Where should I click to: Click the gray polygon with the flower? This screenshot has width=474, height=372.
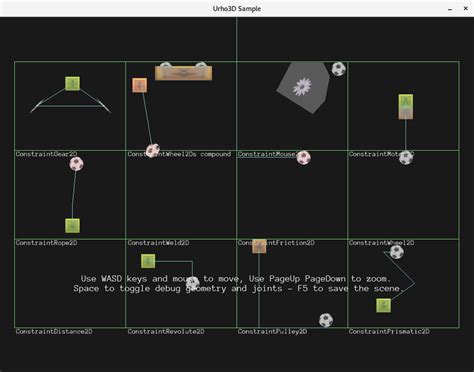[x=303, y=87]
